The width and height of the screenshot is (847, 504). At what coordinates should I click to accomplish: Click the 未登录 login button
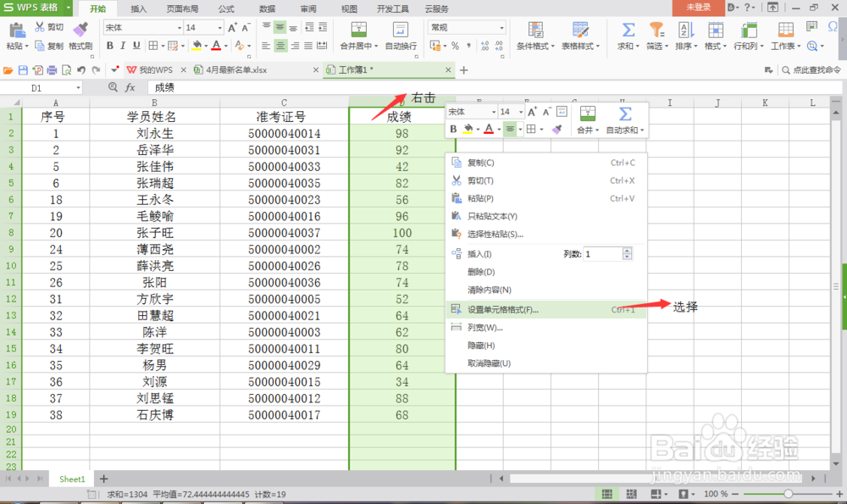point(698,8)
